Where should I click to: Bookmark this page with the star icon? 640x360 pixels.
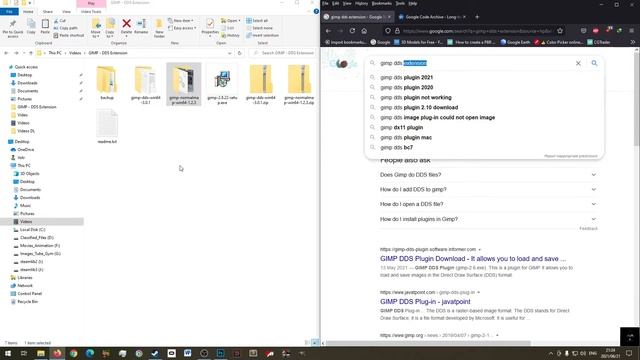(x=560, y=31)
